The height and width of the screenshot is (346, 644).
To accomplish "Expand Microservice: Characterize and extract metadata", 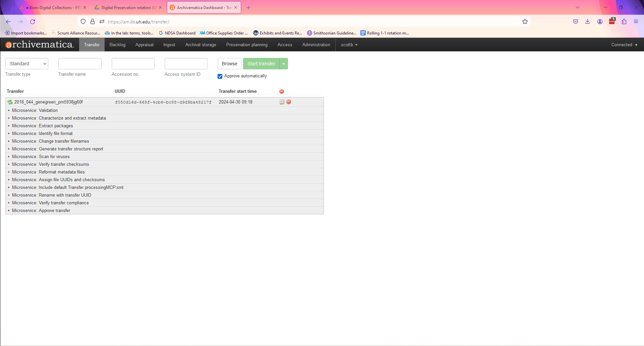I will pyautogui.click(x=165, y=118).
